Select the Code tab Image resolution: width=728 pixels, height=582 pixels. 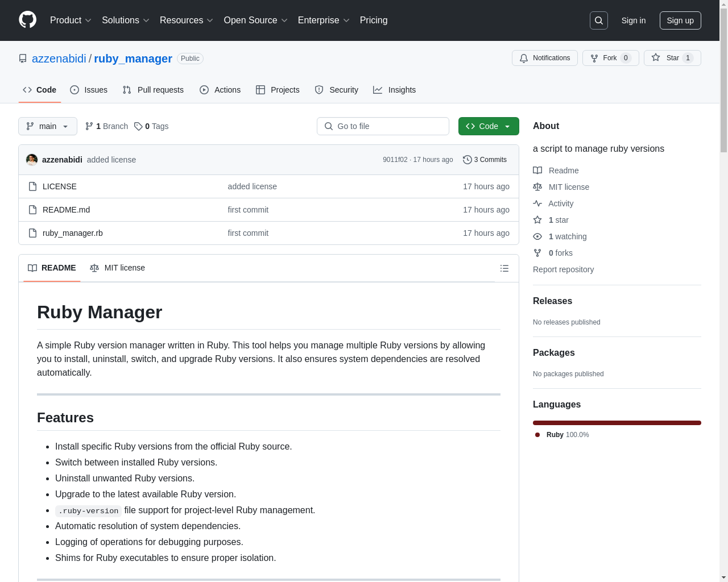tap(40, 90)
